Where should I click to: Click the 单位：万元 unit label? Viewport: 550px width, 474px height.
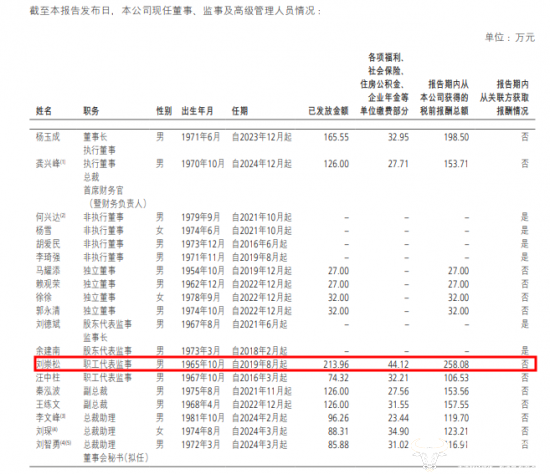(x=510, y=37)
